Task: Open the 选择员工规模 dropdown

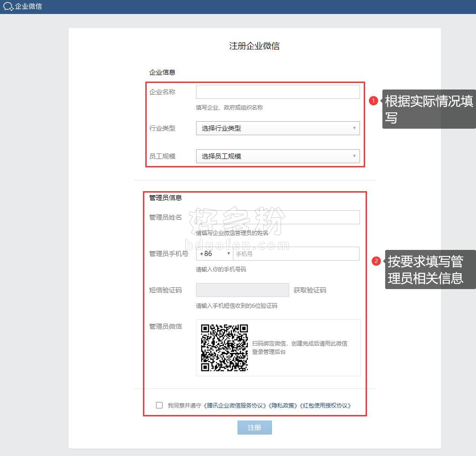Action: click(x=278, y=156)
